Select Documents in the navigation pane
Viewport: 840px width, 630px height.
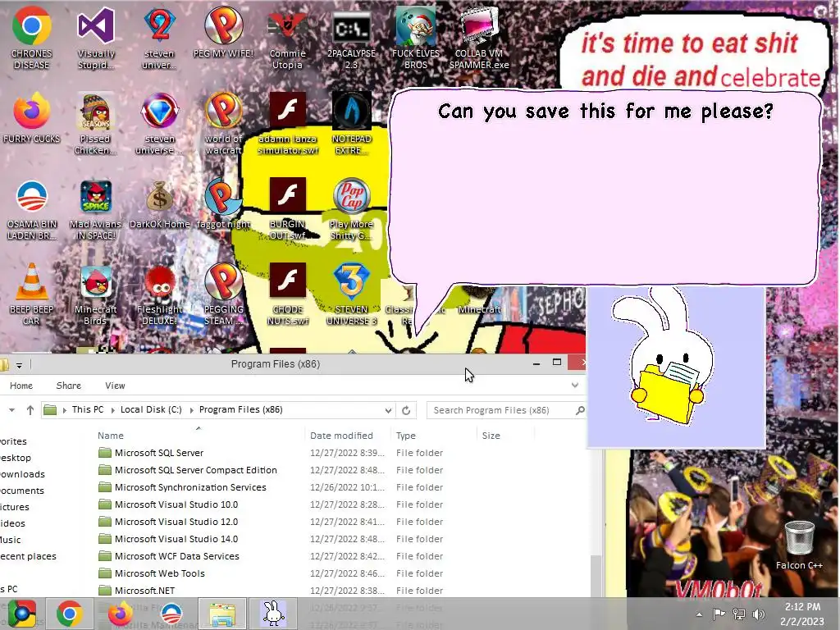(22, 491)
